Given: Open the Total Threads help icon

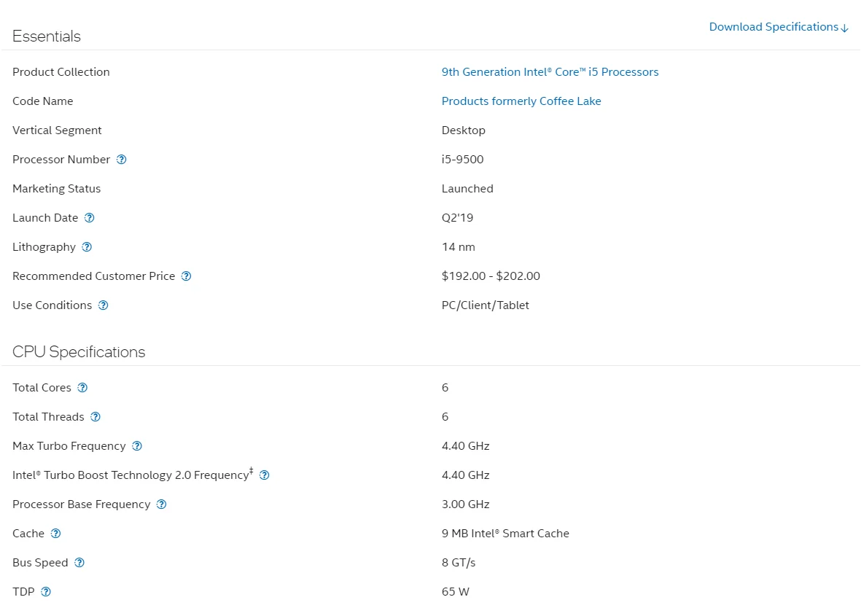Looking at the screenshot, I should point(96,417).
